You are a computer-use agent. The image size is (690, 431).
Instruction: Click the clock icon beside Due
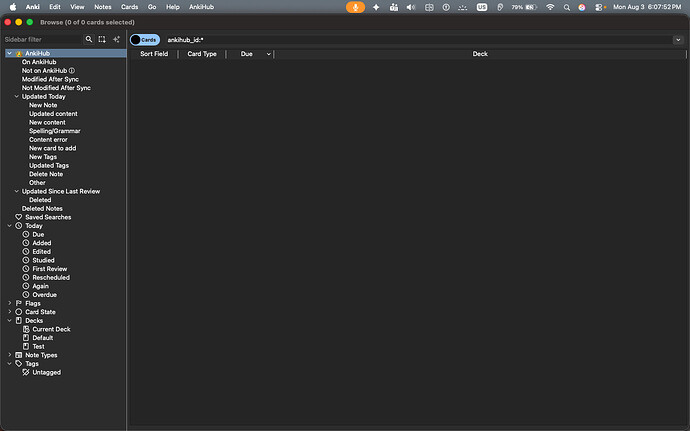(x=26, y=234)
